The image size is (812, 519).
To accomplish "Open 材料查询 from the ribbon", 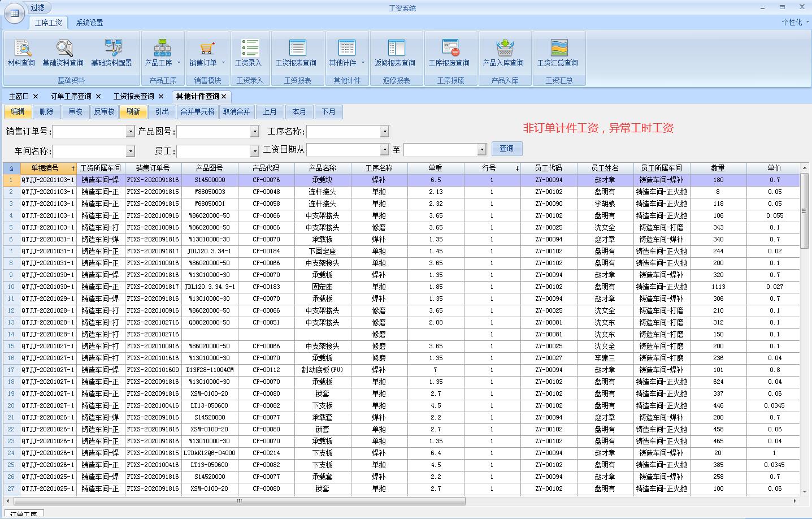I will coord(21,53).
